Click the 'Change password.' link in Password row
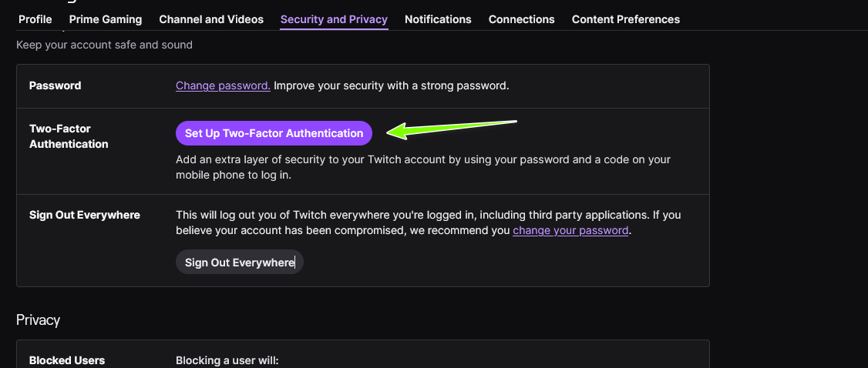Image resolution: width=868 pixels, height=368 pixels. click(x=223, y=85)
